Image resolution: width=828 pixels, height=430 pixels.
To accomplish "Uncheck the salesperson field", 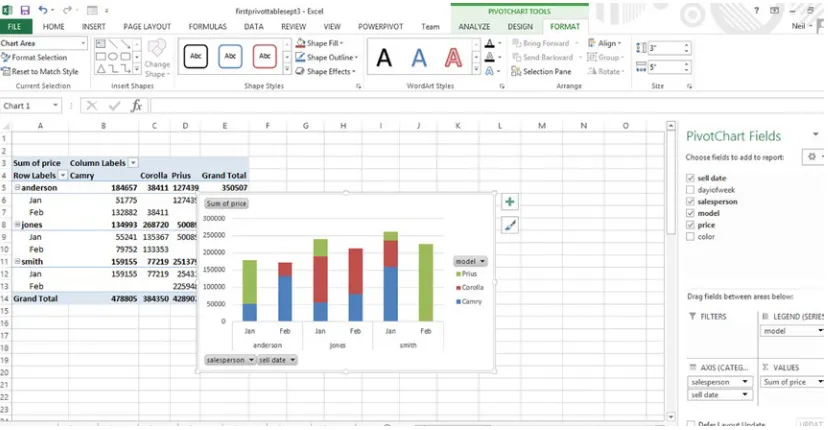I will (x=690, y=201).
